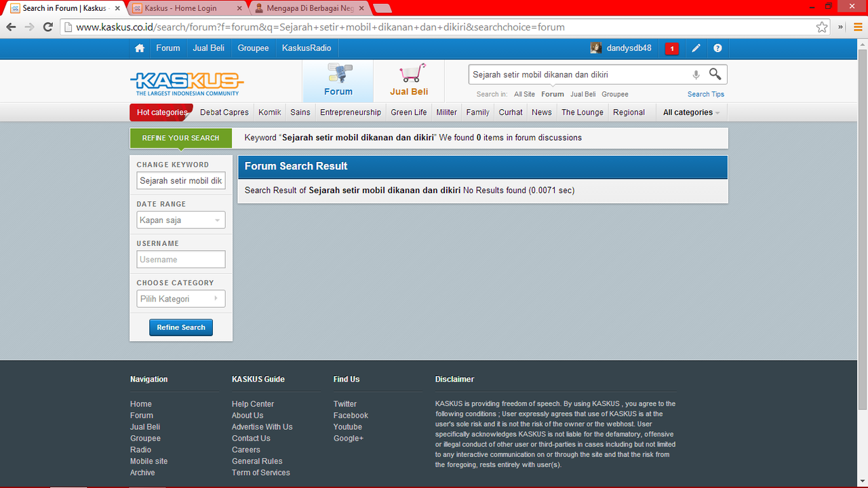This screenshot has height=488, width=868.
Task: Bookmark this page with star icon
Action: (822, 27)
